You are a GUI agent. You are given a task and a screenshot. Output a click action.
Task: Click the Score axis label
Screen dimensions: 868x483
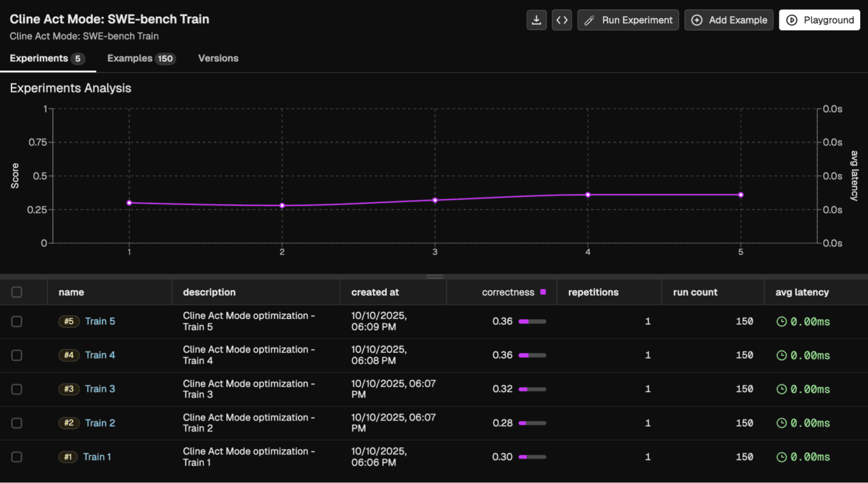[15, 176]
